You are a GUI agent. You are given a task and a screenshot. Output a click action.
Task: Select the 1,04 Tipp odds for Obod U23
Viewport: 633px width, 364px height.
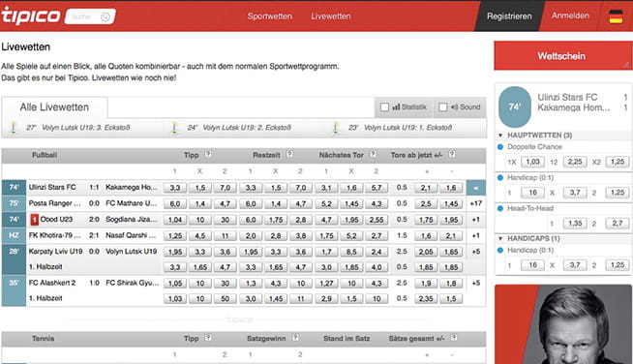pyautogui.click(x=175, y=220)
